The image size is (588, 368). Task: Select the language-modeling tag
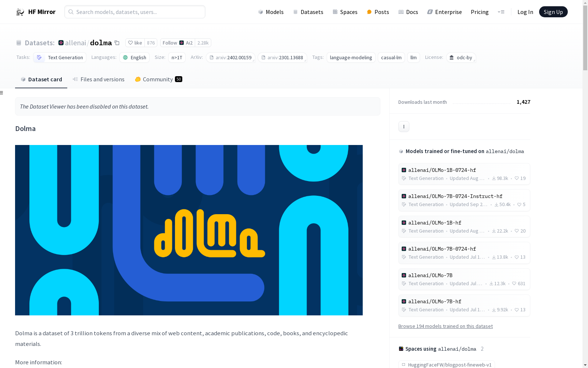click(351, 57)
